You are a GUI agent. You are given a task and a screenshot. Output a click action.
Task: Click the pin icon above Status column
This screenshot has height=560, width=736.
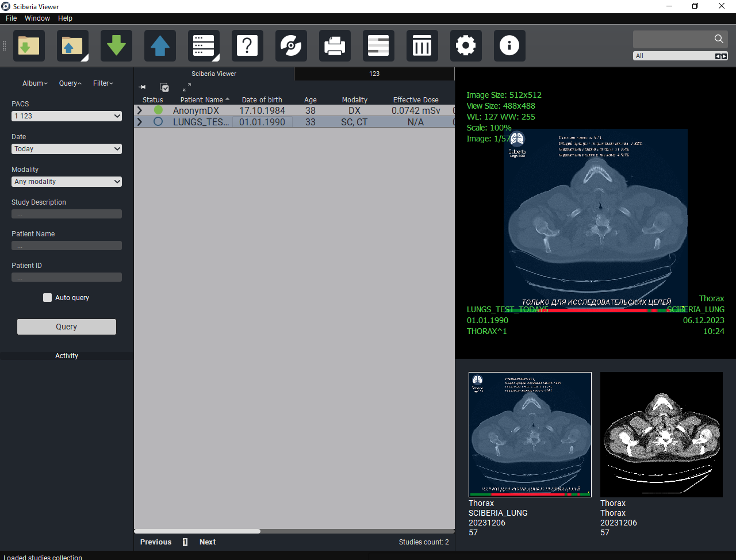[x=143, y=87]
